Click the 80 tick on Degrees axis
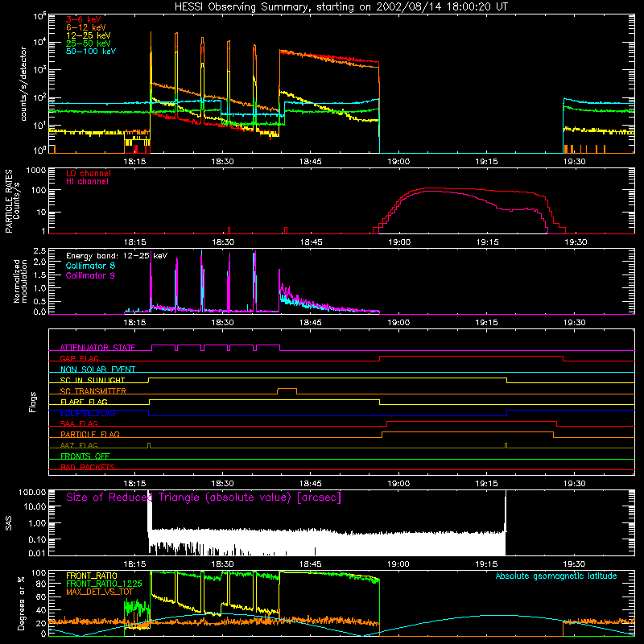644x644 pixels. tap(41, 584)
